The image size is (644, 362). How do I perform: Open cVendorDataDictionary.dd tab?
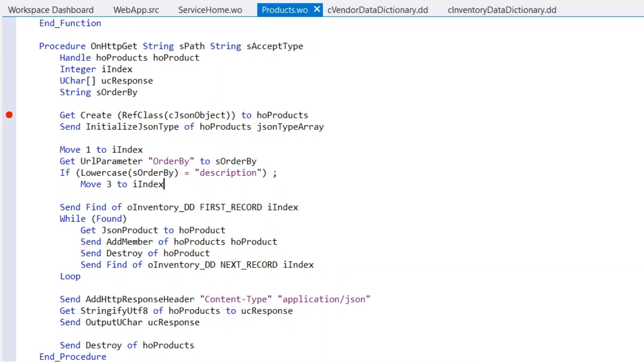click(x=377, y=10)
